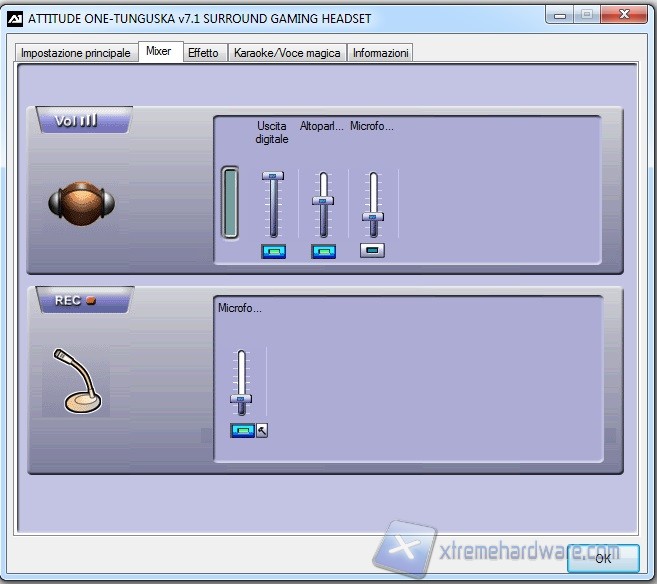The width and height of the screenshot is (657, 584).
Task: Toggle mute under Altoparlanti slider
Action: click(x=323, y=251)
